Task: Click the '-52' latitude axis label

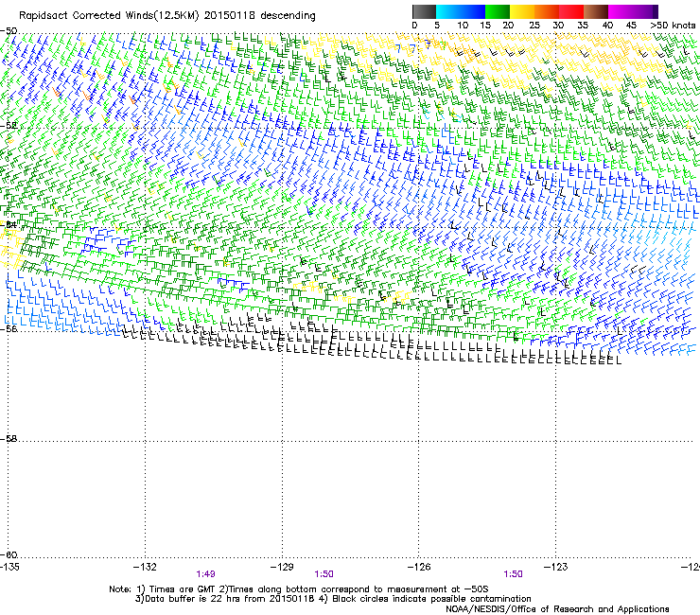Action: [x=9, y=126]
